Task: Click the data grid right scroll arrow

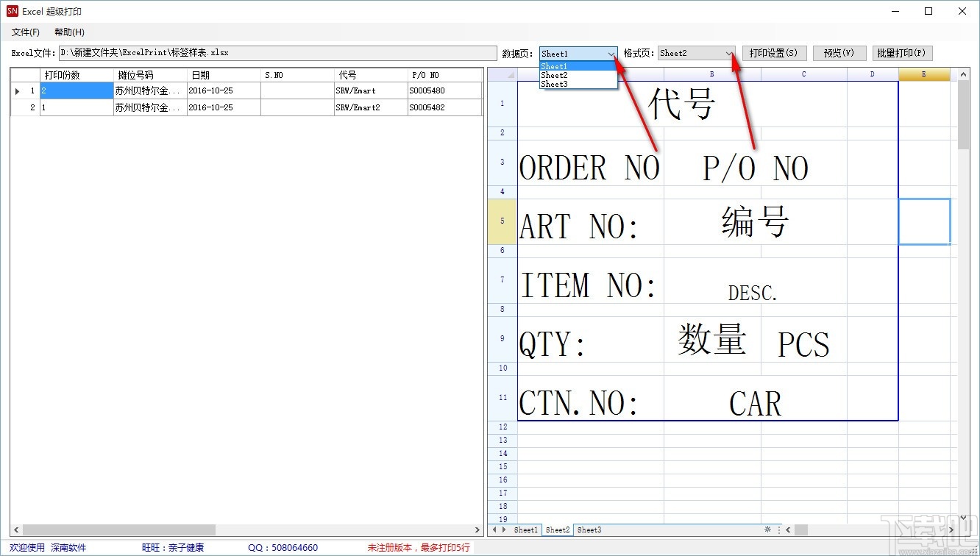Action: point(477,530)
